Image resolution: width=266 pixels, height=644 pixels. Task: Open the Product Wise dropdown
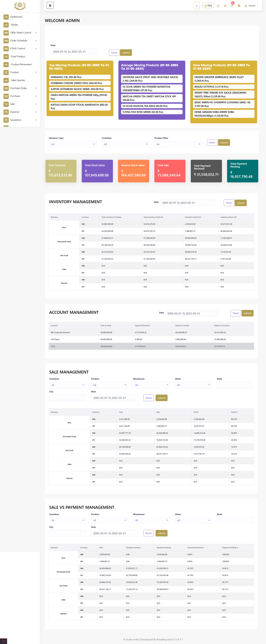tap(178, 144)
